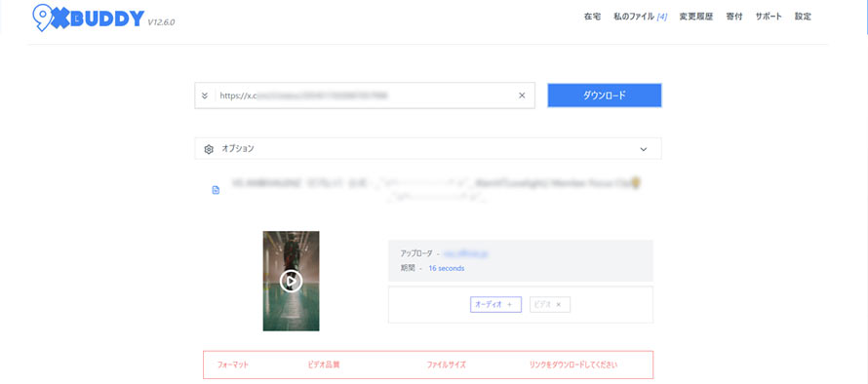Play the video thumbnail preview
868x384 pixels.
(292, 281)
